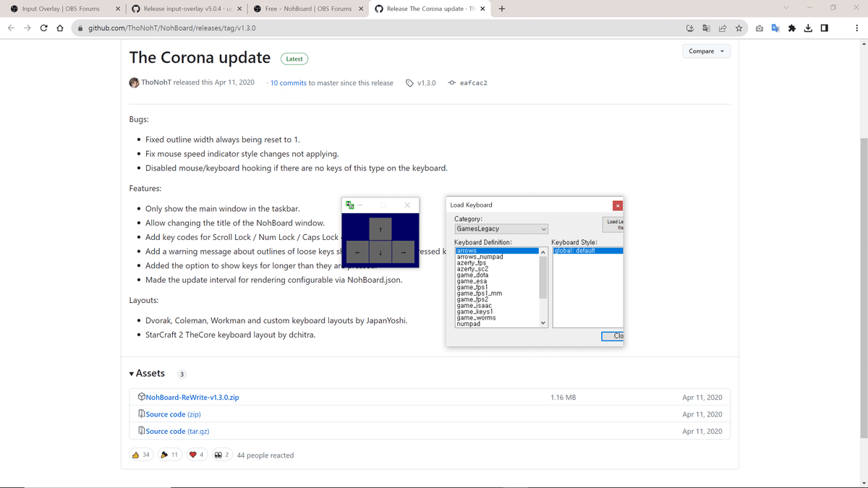Switch to Free - NohBoard OBS Forums tab

tap(307, 9)
